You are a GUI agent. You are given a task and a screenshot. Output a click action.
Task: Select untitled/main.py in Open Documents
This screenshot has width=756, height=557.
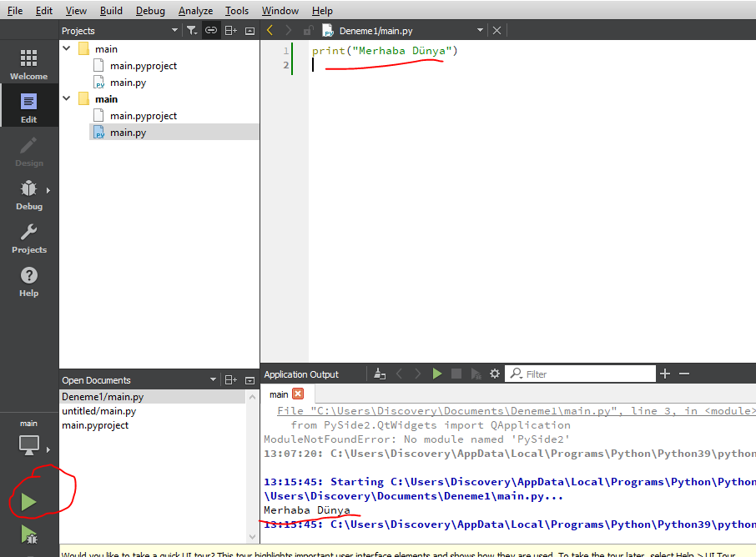[98, 411]
